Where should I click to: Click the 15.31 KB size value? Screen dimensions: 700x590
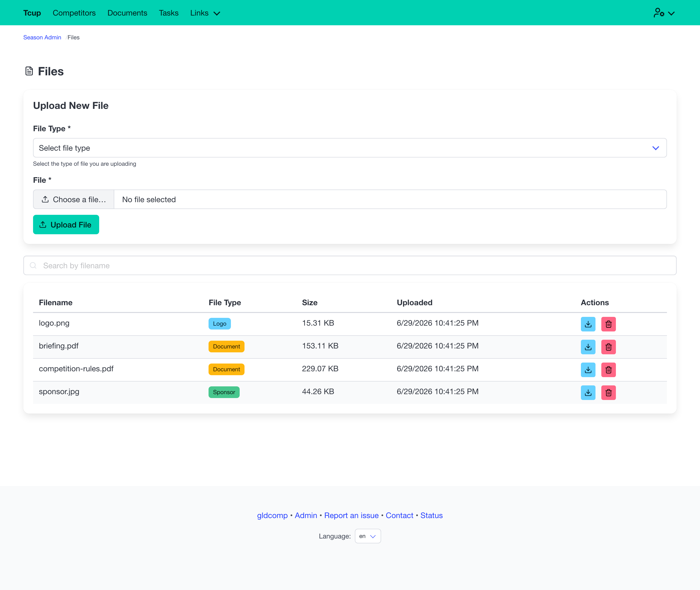pyautogui.click(x=318, y=323)
